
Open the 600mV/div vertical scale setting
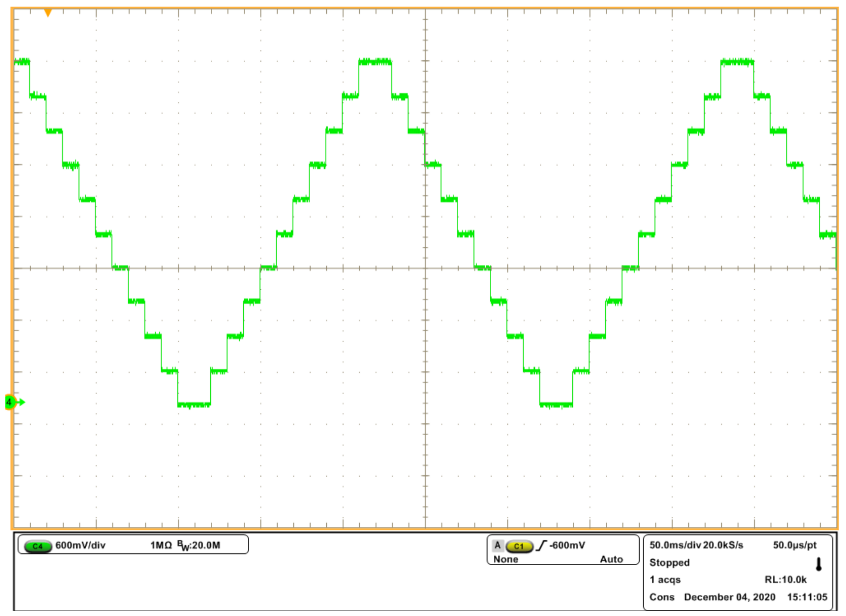click(x=80, y=545)
